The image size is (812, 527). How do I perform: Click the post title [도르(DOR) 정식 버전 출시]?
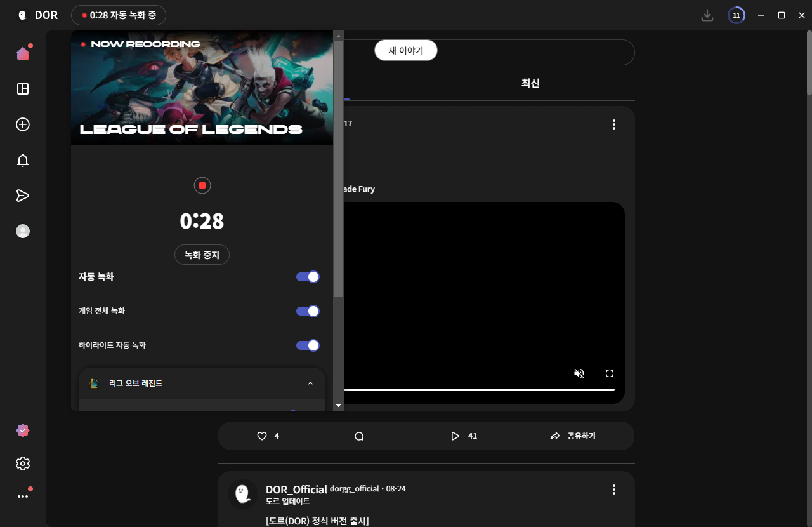tap(317, 521)
